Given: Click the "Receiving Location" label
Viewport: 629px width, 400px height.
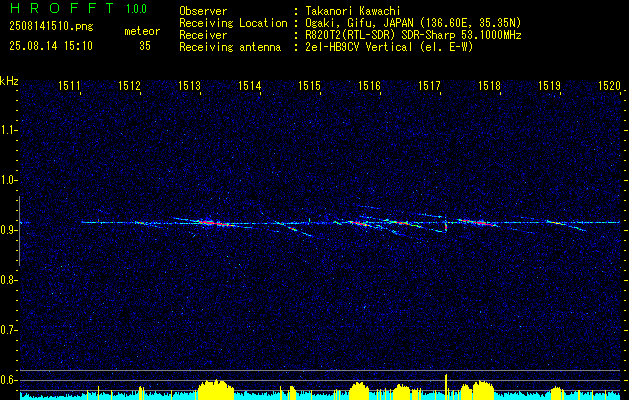Looking at the screenshot, I should pyautogui.click(x=233, y=23).
